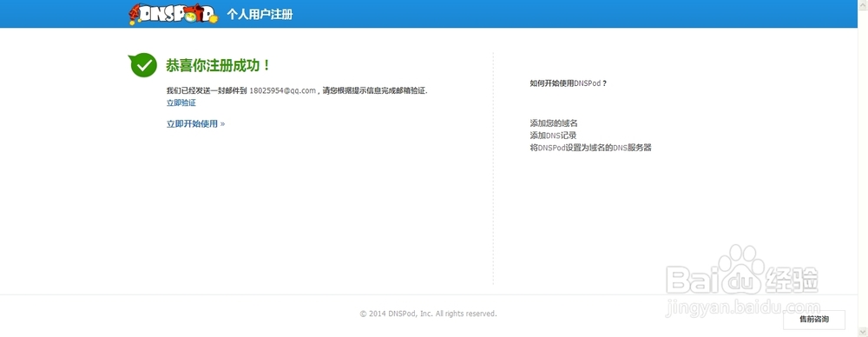This screenshot has height=337, width=868.
Task: Click the 个人用户注册 header title
Action: coord(260,15)
